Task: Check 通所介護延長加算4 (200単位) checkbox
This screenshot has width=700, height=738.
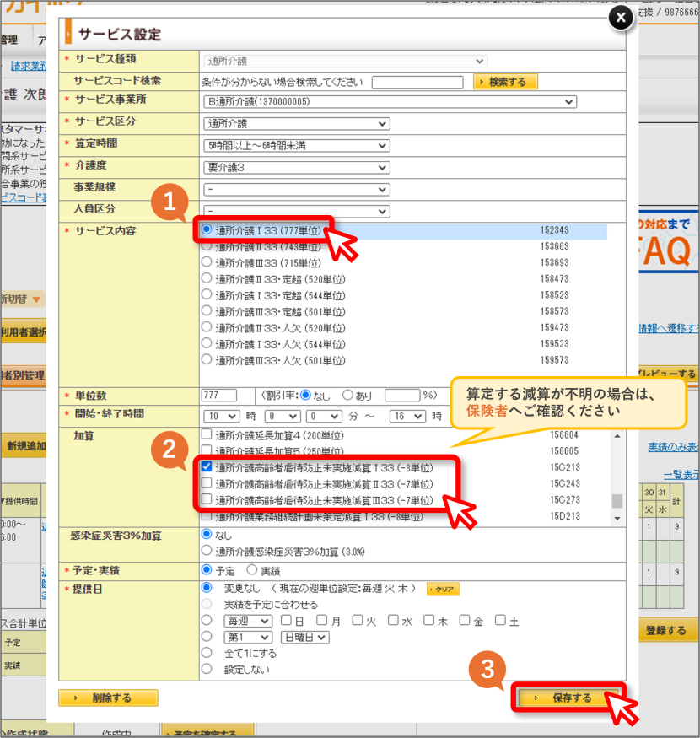Action: [x=206, y=434]
